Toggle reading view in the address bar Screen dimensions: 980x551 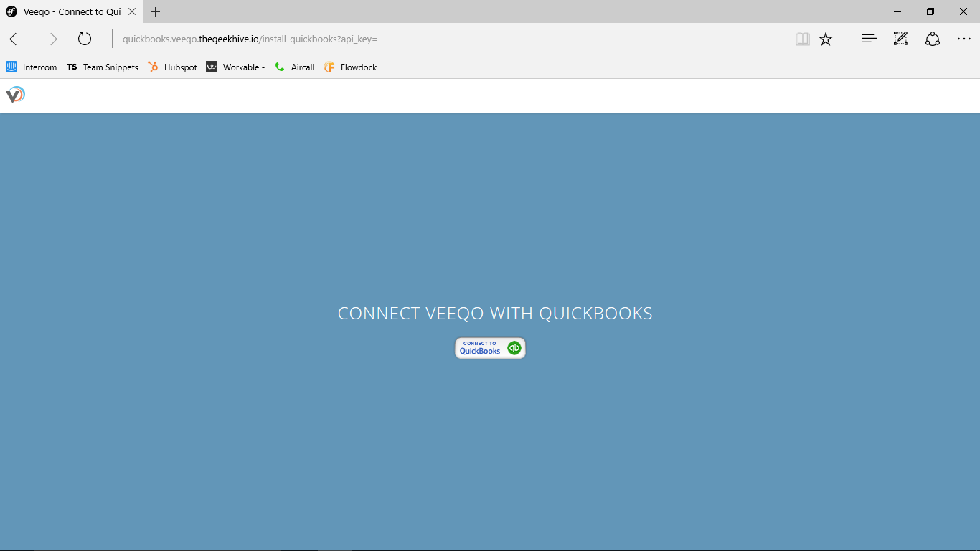point(802,39)
